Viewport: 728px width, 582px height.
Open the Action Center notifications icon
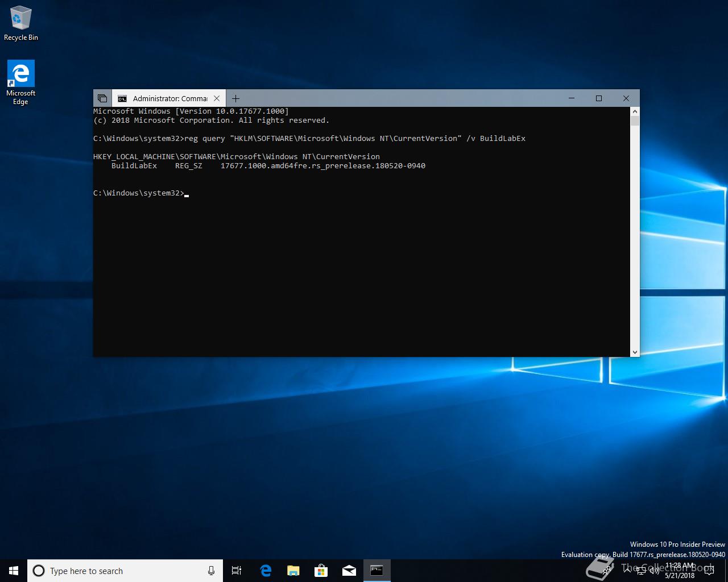pos(709,571)
